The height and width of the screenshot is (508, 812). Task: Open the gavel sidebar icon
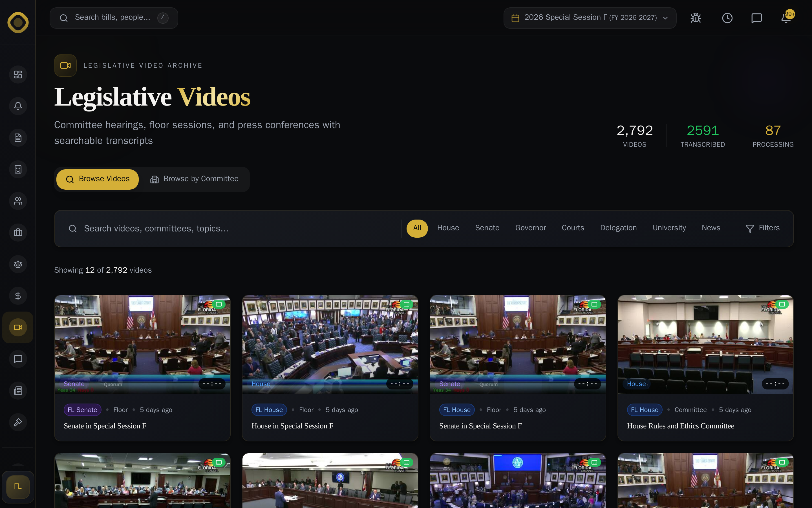coord(18,422)
